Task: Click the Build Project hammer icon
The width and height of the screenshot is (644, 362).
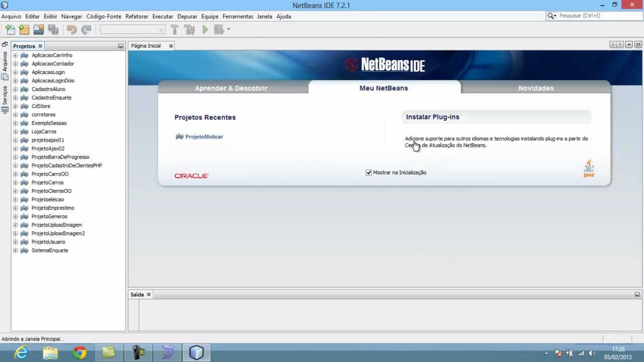Action: click(x=175, y=30)
